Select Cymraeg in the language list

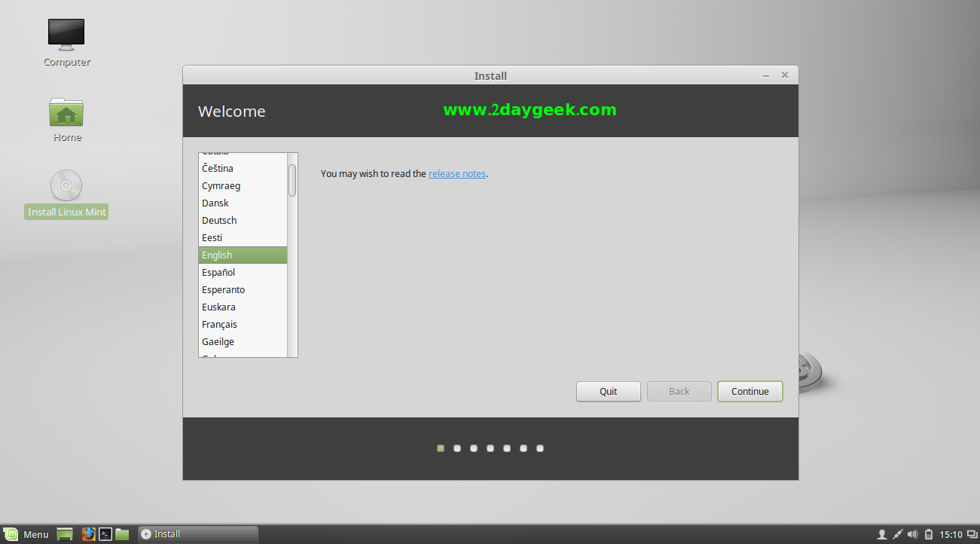[x=243, y=185]
